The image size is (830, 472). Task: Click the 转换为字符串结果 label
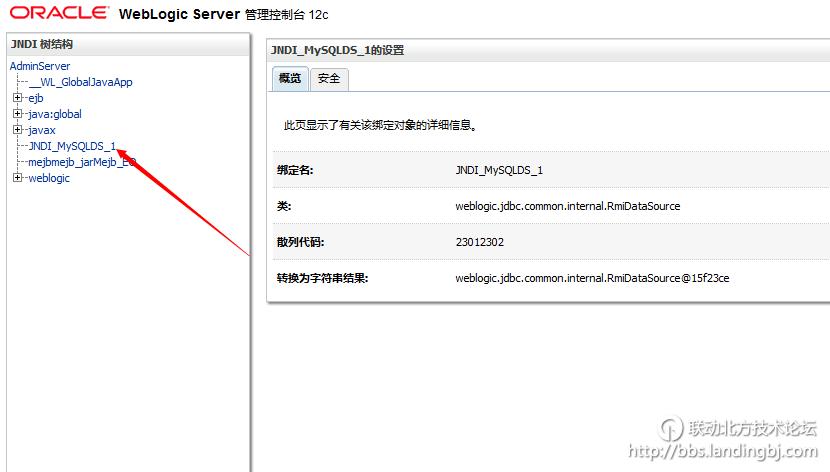[x=322, y=278]
